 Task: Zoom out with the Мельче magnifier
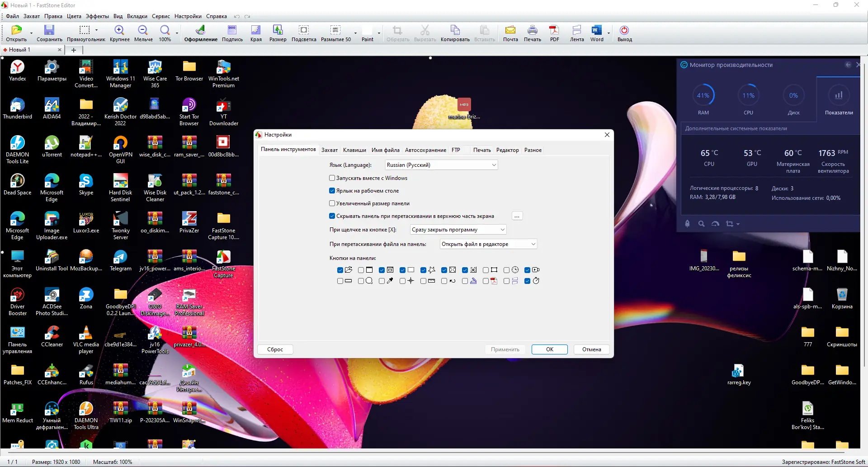point(143,33)
